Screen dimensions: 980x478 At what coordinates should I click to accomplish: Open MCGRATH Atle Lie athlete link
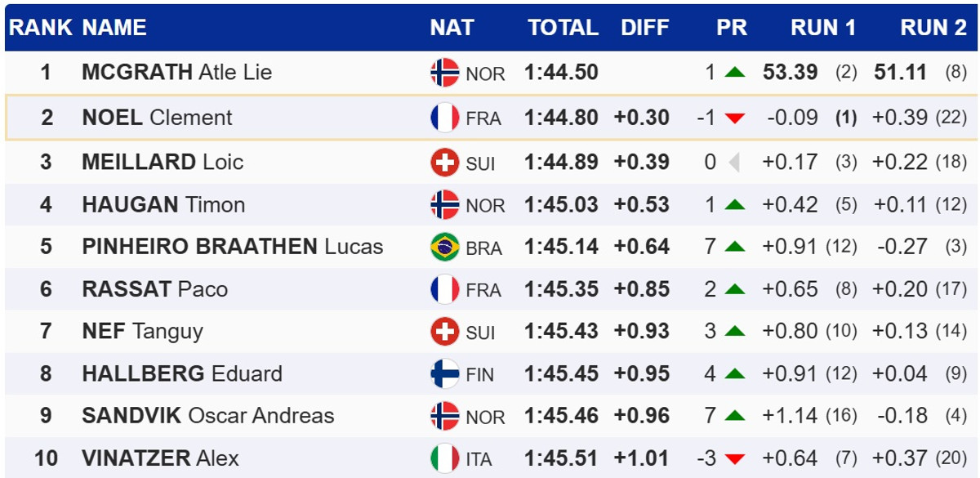(x=177, y=73)
